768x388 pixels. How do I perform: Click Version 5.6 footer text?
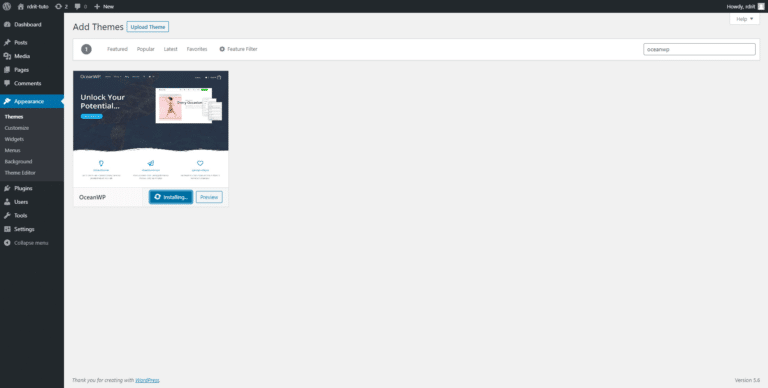click(x=747, y=380)
